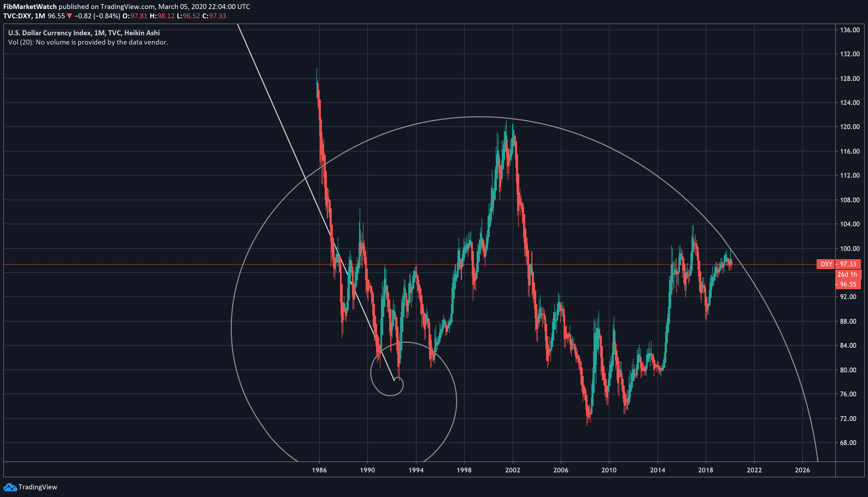Click the 2006 year label on time axis
868x497 pixels.
561,470
